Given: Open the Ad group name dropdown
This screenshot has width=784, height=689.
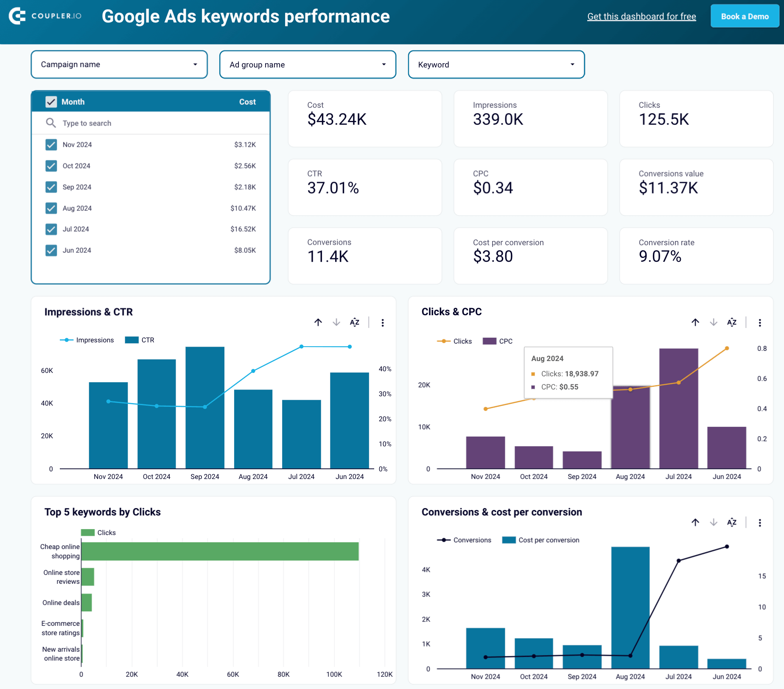Looking at the screenshot, I should [x=308, y=64].
